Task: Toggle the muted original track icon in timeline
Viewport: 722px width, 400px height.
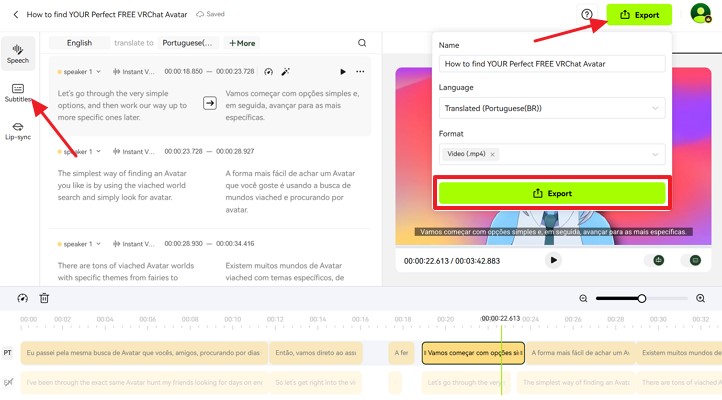Action: click(x=8, y=382)
